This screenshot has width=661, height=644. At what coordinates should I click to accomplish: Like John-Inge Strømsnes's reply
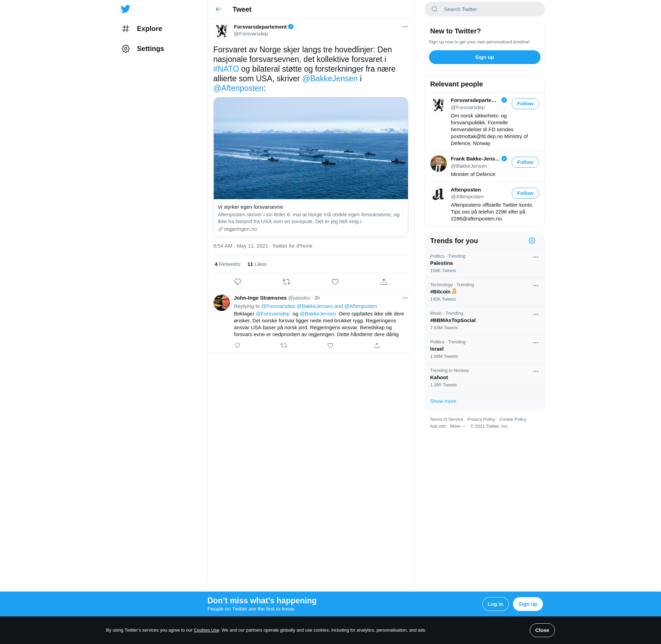click(330, 345)
